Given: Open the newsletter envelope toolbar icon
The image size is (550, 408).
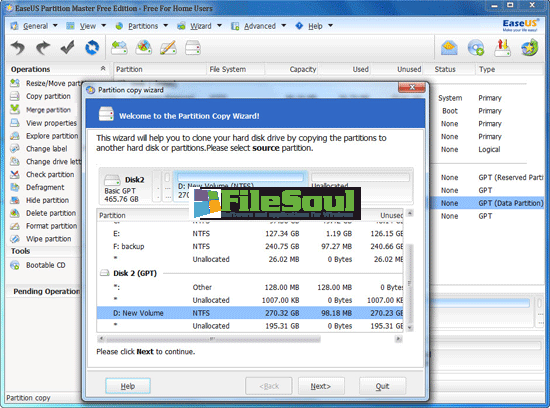Looking at the screenshot, I should click(449, 48).
